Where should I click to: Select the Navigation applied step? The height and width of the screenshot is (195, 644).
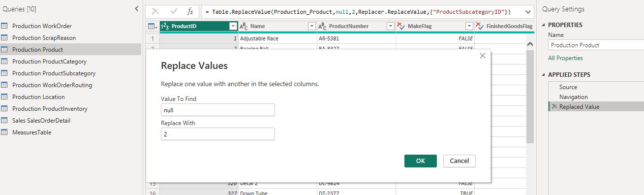click(596, 97)
